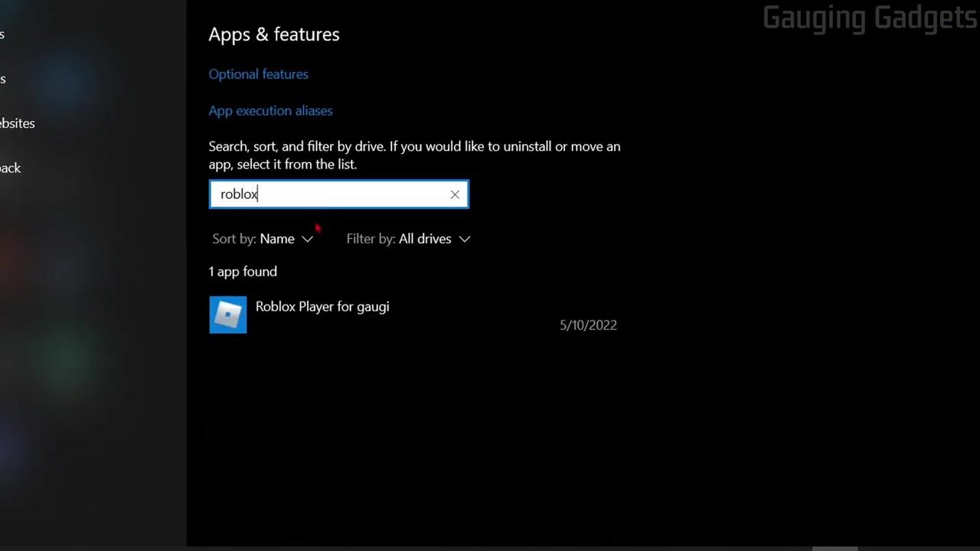Screen dimensions: 980x551
Task: Open the Sort by Name dropdown
Action: pos(263,239)
